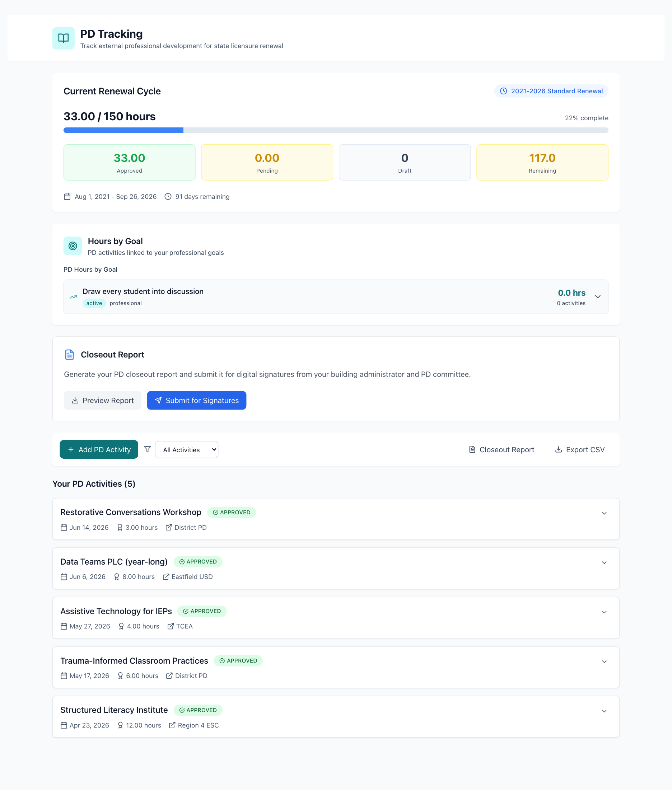Screen dimensions: 672x790
Task: Expand Data Teams PLC (year-long) activity
Action: [604, 562]
